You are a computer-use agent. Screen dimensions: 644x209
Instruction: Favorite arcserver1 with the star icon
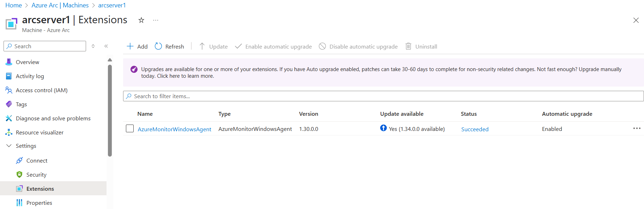click(x=141, y=20)
